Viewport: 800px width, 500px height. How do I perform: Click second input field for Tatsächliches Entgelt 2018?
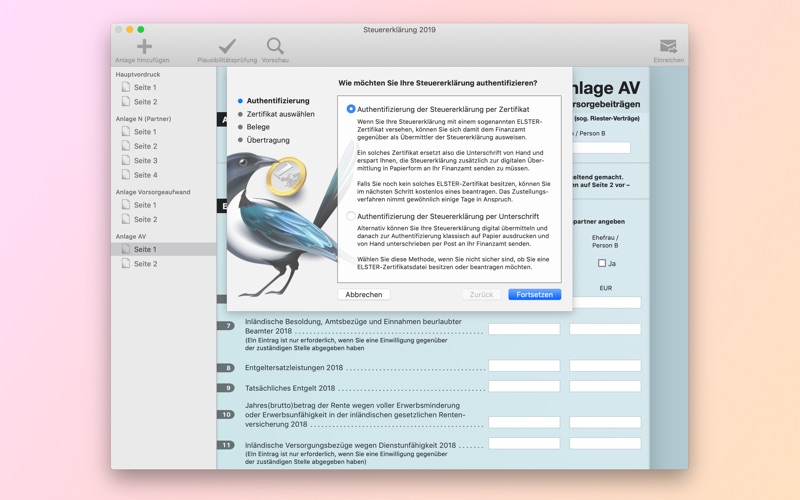(x=605, y=387)
